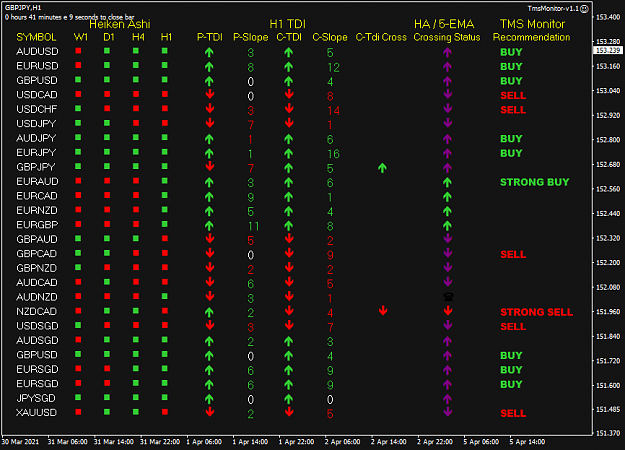Select GBPNZD's purple Crossing Status down arrow
This screenshot has height=450, width=625.
pyautogui.click(x=448, y=267)
